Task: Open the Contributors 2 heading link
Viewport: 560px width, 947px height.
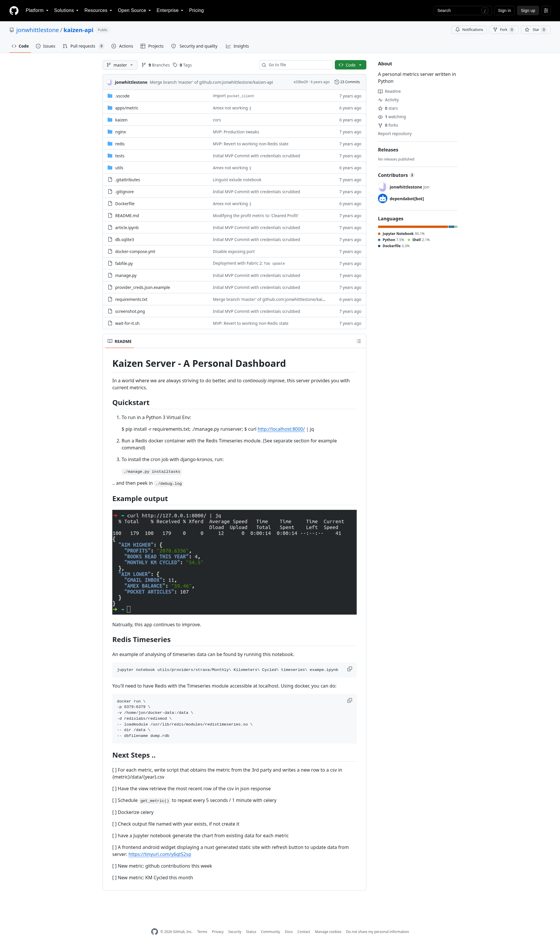Action: 396,175
